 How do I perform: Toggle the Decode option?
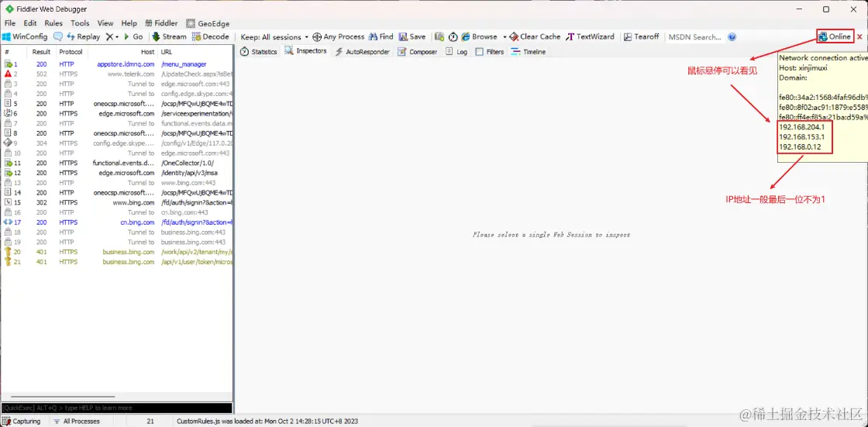210,36
